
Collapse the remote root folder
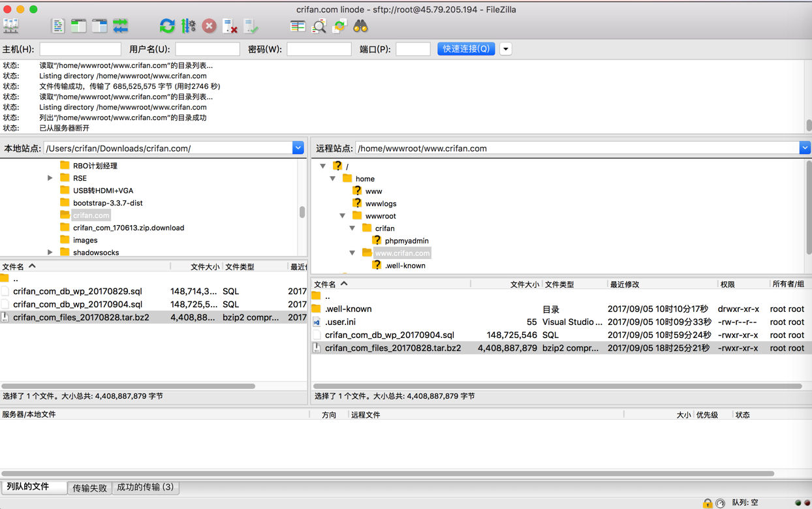click(323, 166)
